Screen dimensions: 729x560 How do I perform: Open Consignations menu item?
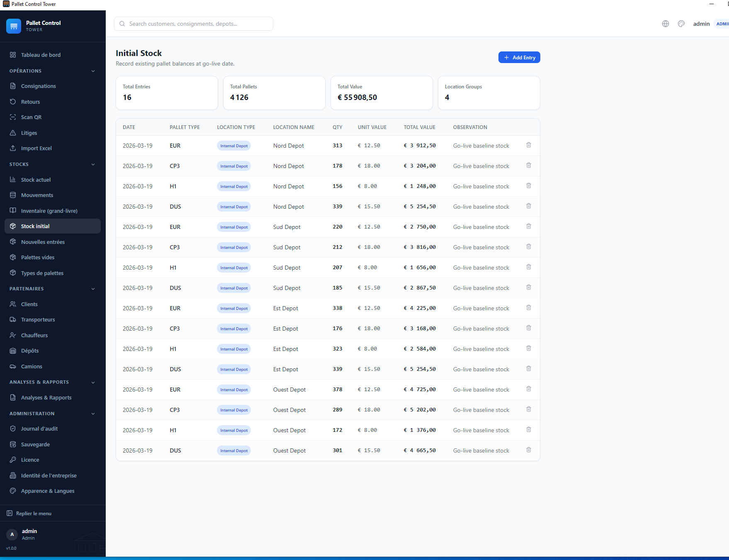[x=53, y=86]
